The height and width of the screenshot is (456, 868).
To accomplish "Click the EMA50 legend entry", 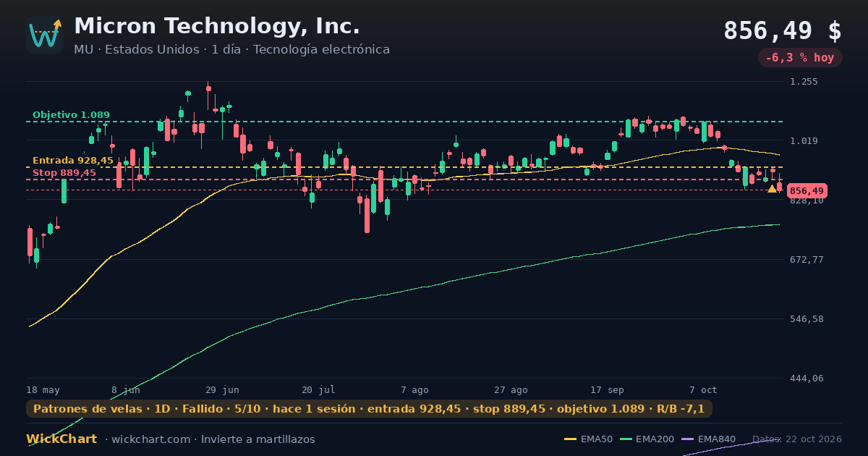I will click(588, 439).
